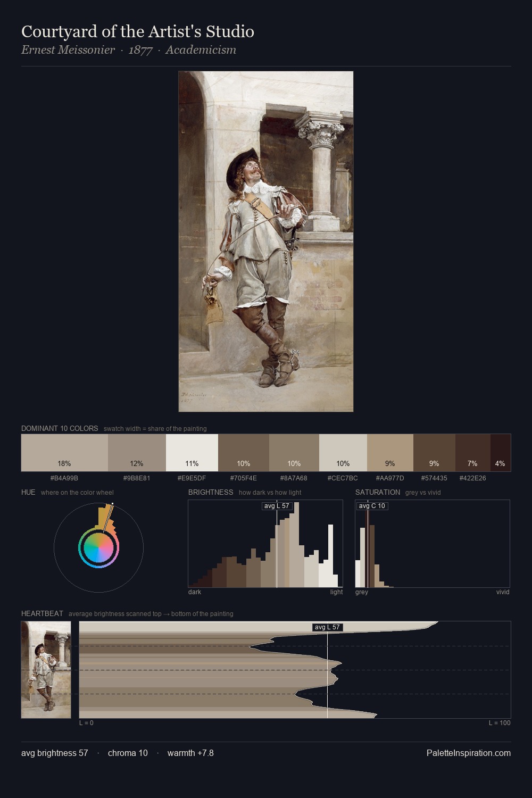Click the avg L 57 label in brightness histogram
Image resolution: width=532 pixels, height=798 pixels.
pyautogui.click(x=277, y=506)
